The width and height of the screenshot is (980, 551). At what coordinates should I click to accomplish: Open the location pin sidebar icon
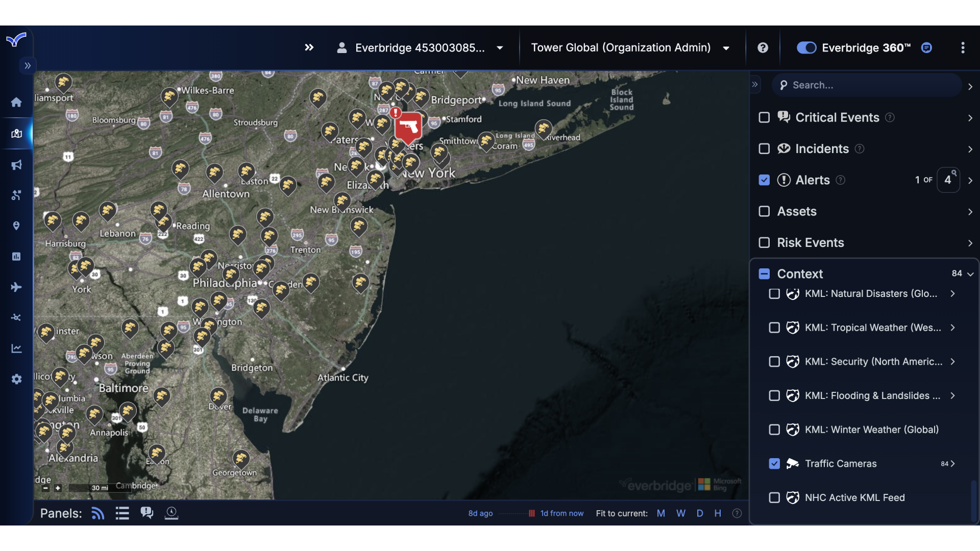16,226
